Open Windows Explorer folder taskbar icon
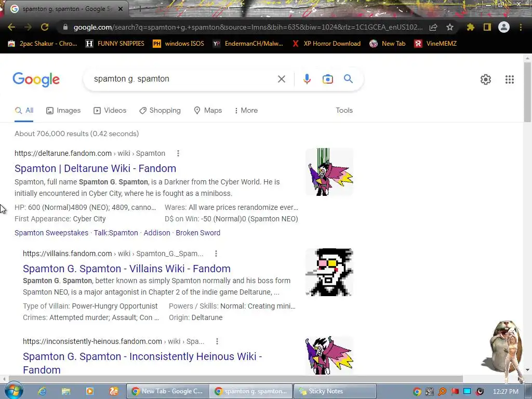Image resolution: width=532 pixels, height=399 pixels. coord(66,391)
